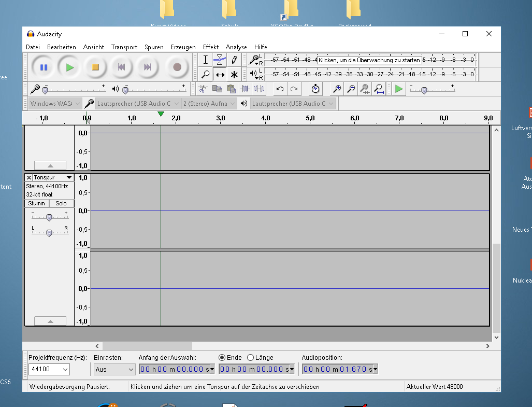Click the Undo arrow

pyautogui.click(x=280, y=89)
